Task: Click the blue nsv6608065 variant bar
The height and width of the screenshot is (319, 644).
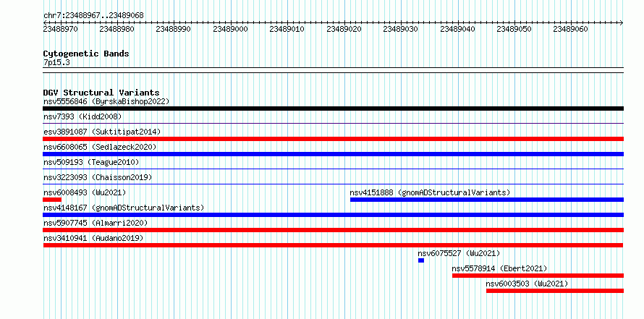Action: [x=333, y=154]
